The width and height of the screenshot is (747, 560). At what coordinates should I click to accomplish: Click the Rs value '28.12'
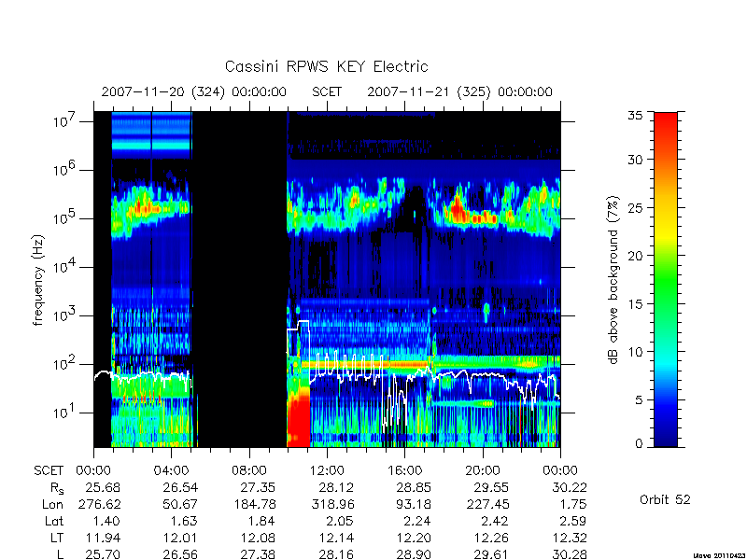[x=336, y=487]
